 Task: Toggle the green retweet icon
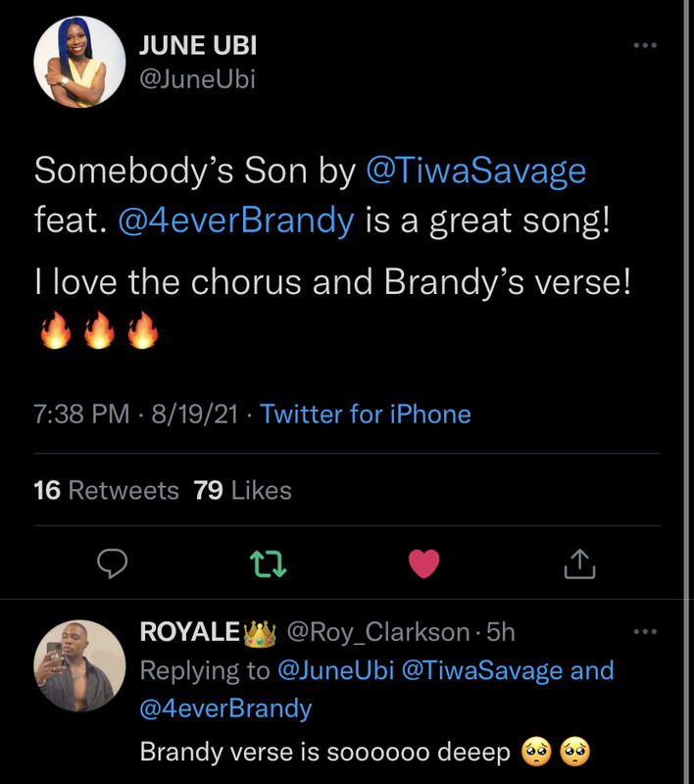pyautogui.click(x=268, y=564)
